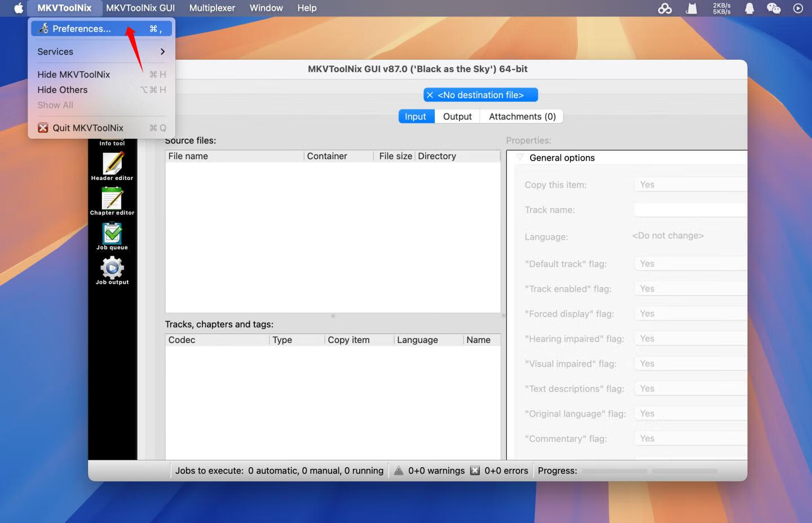Sort source files by File size column

tap(395, 156)
